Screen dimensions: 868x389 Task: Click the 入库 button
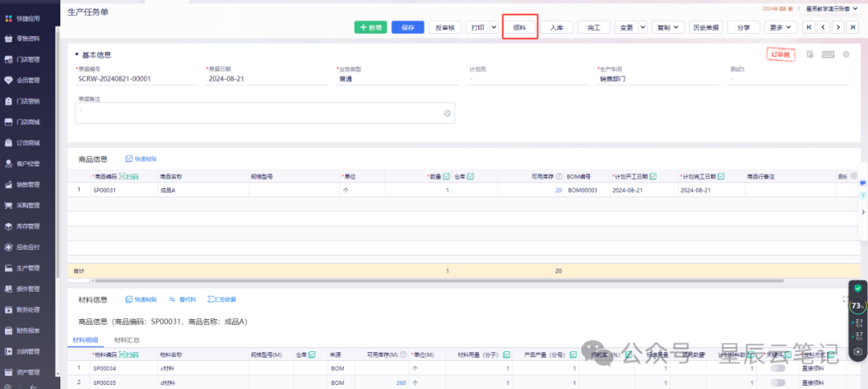point(557,27)
